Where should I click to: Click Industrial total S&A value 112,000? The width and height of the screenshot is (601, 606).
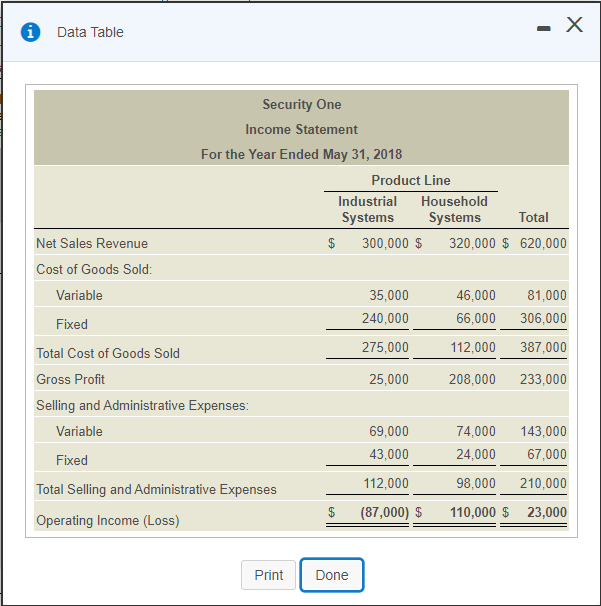click(x=386, y=483)
